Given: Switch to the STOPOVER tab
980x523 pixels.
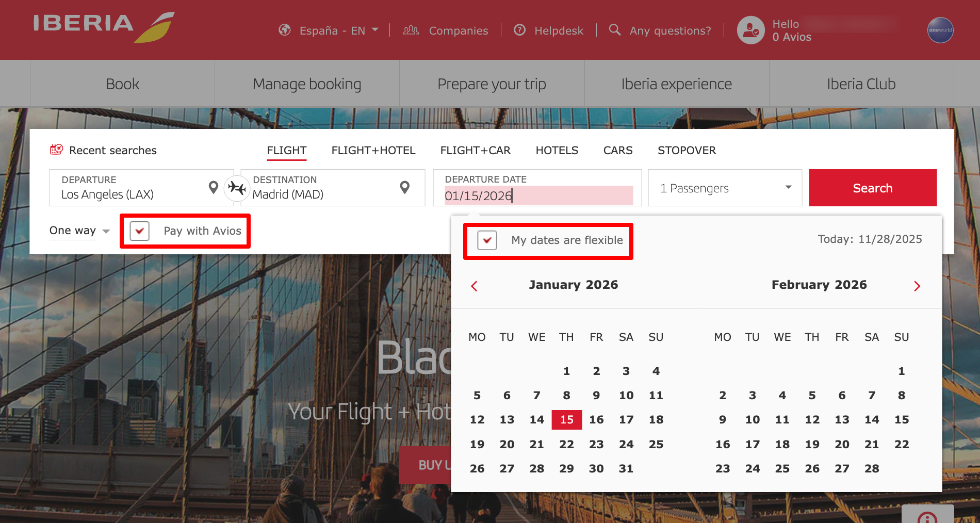Looking at the screenshot, I should [687, 150].
